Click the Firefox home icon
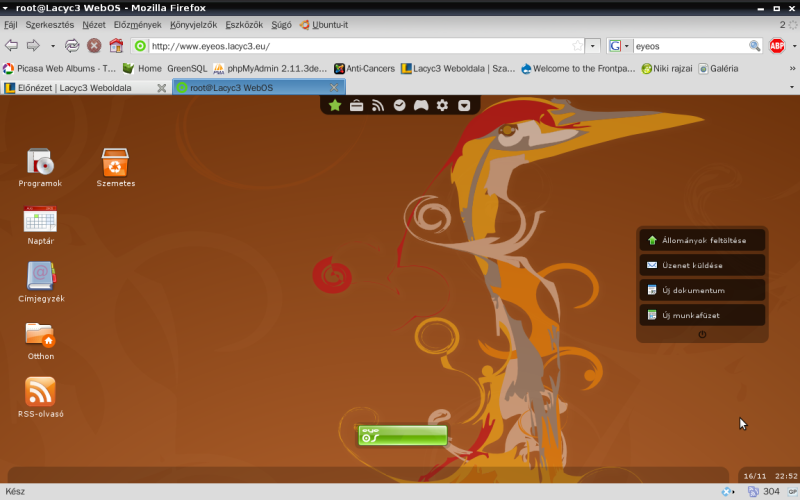 click(116, 45)
